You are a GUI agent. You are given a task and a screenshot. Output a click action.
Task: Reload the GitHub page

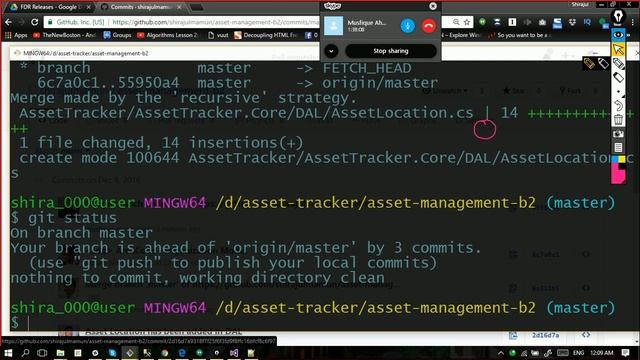coord(35,22)
